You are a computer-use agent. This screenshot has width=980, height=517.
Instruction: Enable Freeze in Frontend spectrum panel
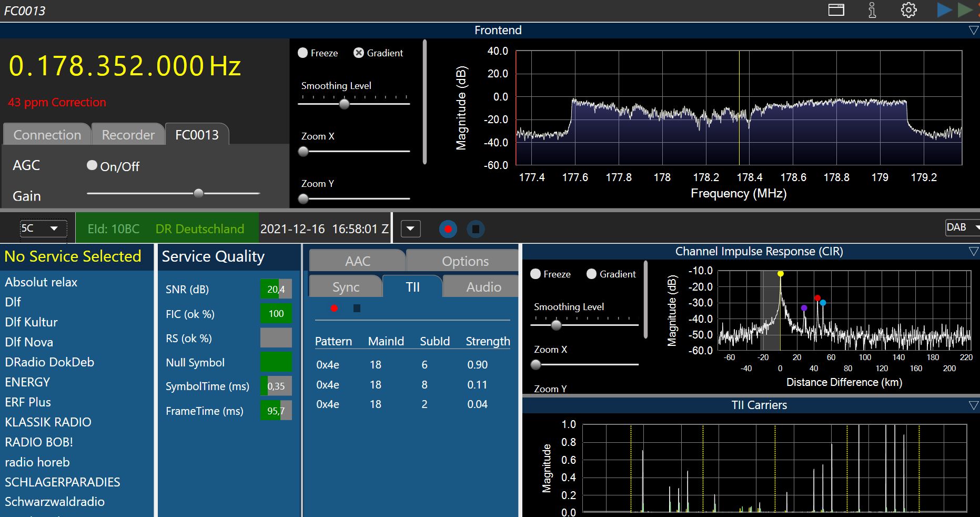coord(303,53)
